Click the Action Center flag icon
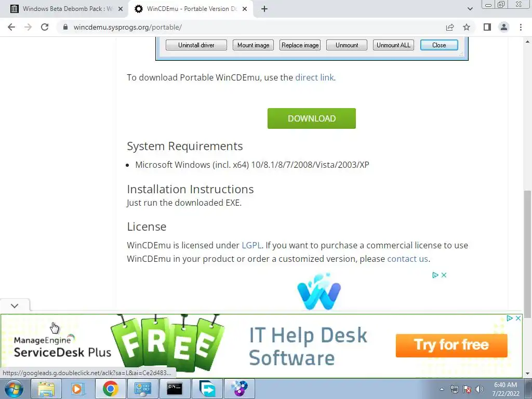Screen dimensions: 532x399 [x=467, y=390]
